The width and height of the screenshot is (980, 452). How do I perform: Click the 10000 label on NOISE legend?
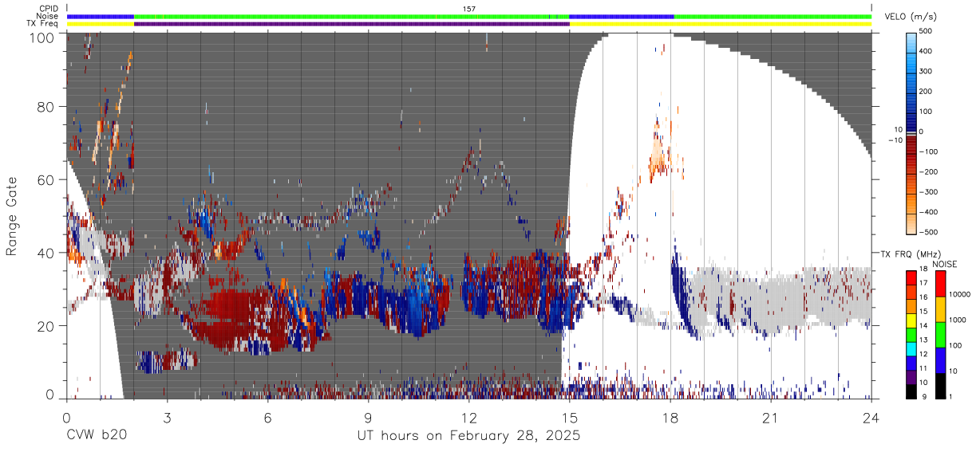[x=959, y=296]
